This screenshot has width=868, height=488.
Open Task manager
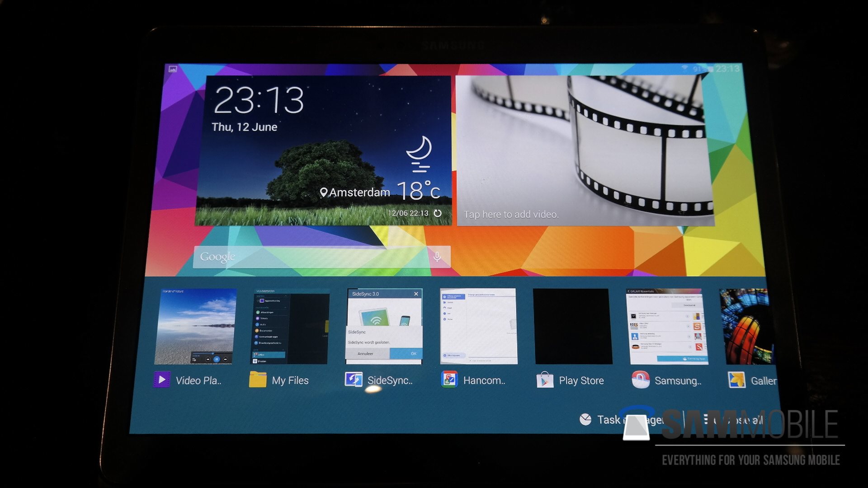(601, 420)
